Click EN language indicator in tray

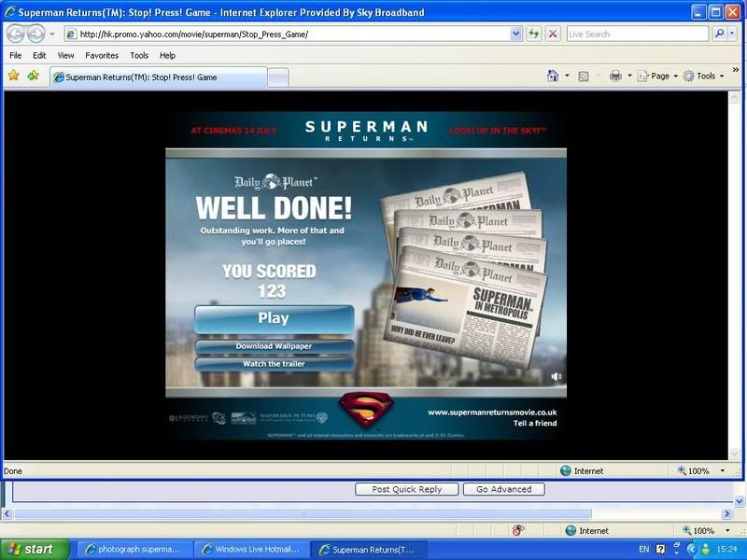coord(643,549)
